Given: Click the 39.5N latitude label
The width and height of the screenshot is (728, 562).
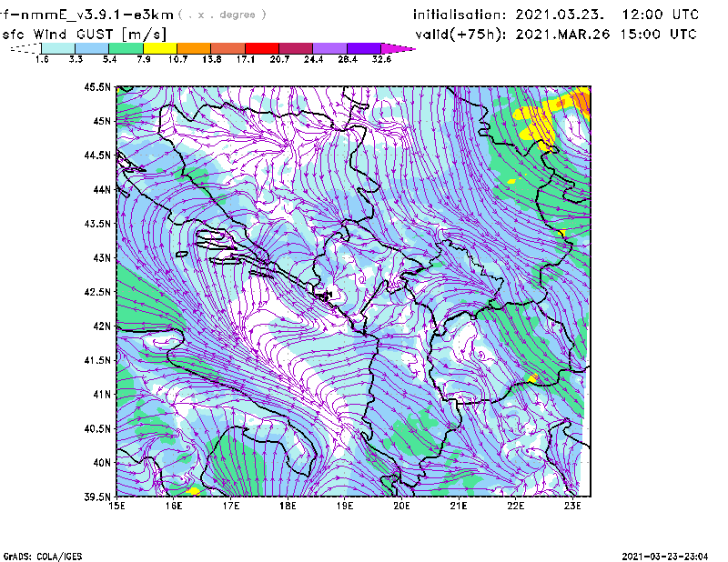Looking at the screenshot, I should pos(98,497).
